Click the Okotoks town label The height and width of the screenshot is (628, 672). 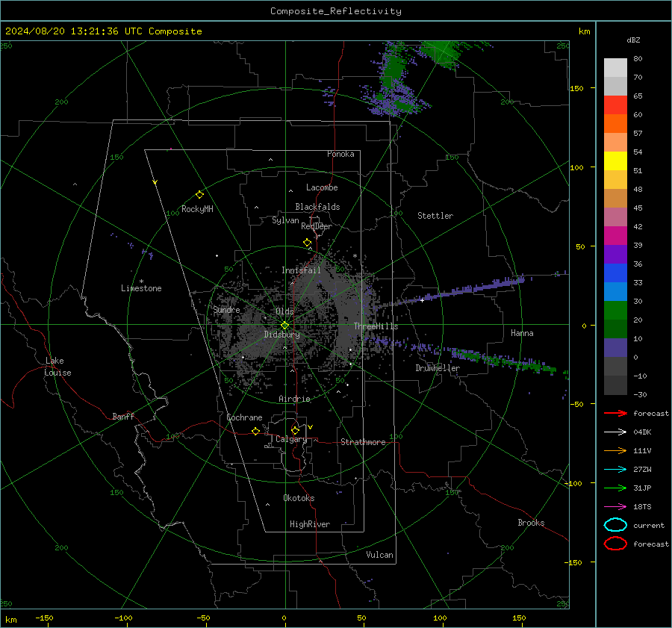pos(299,499)
